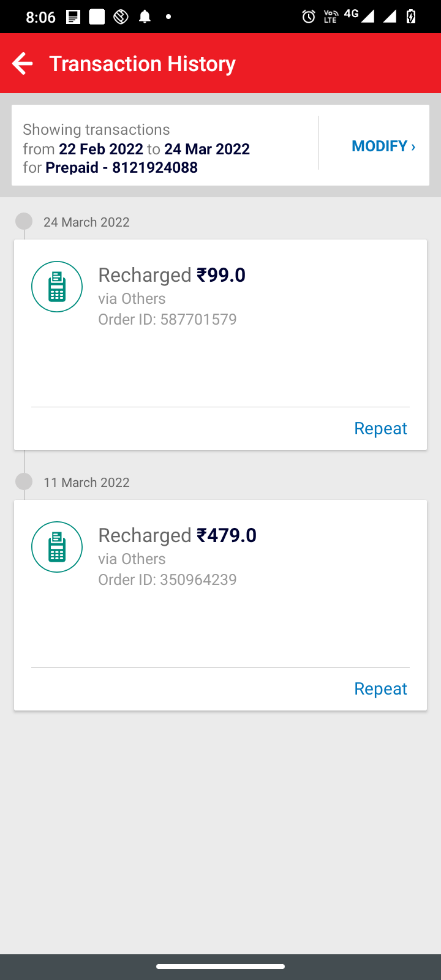
Task: Select the 11 March 2022 timeline marker
Action: click(24, 481)
